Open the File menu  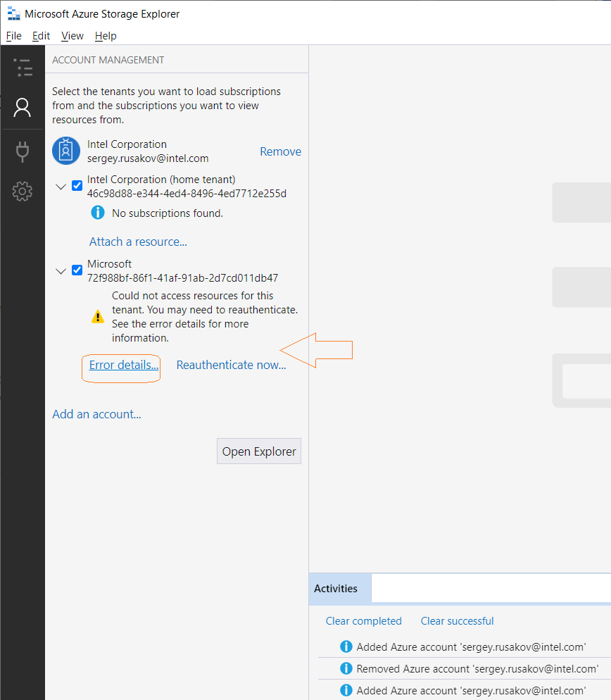(14, 36)
